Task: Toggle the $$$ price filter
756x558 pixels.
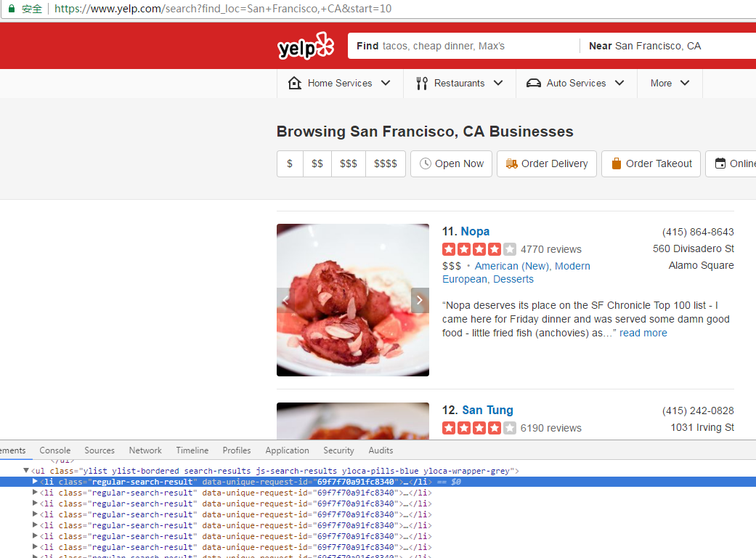Action: tap(349, 163)
